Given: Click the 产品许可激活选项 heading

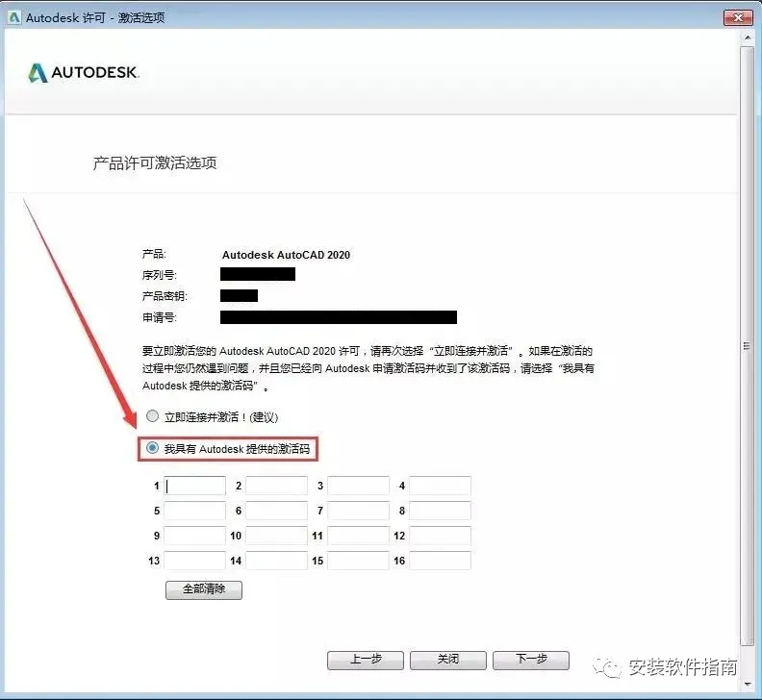Looking at the screenshot, I should coord(155,162).
